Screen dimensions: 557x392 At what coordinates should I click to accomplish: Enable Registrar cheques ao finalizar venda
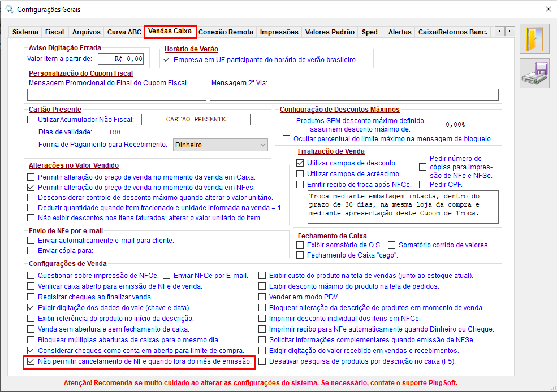point(31,297)
